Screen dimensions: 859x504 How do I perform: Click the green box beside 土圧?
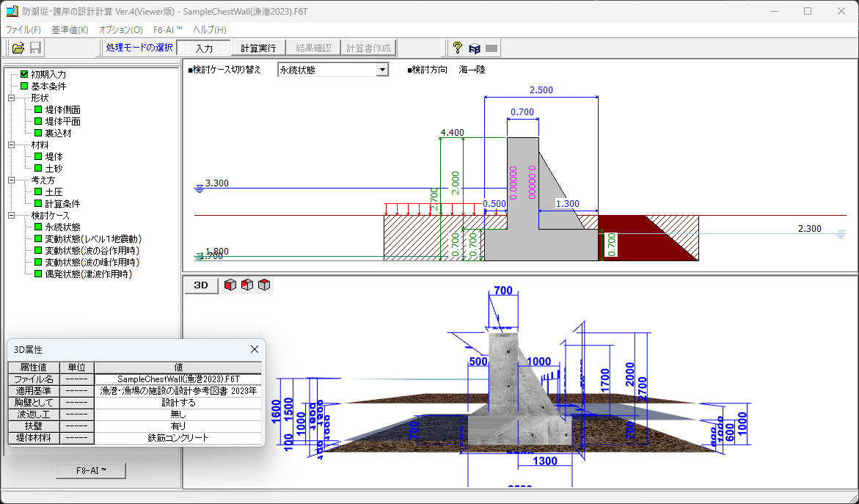coord(38,192)
